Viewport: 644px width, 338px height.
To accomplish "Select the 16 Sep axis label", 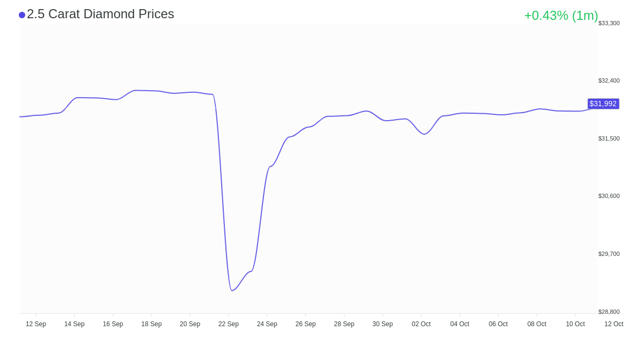I will [x=113, y=324].
